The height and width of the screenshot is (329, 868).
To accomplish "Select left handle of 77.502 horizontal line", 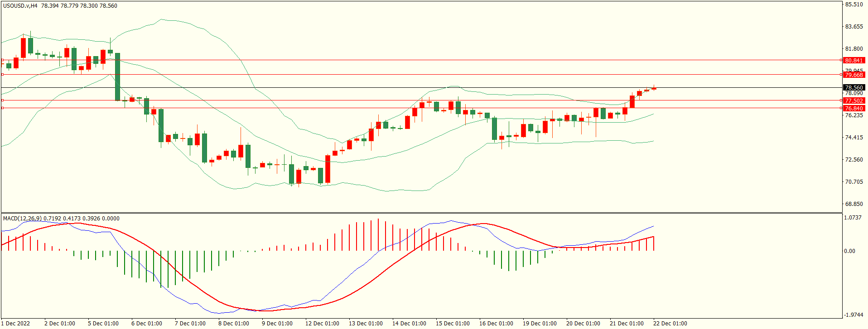I will [3, 100].
